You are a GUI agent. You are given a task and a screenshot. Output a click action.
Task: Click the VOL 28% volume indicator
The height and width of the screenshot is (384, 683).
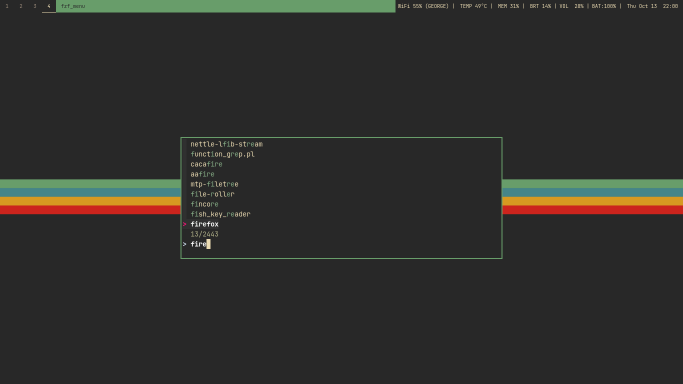pyautogui.click(x=571, y=6)
